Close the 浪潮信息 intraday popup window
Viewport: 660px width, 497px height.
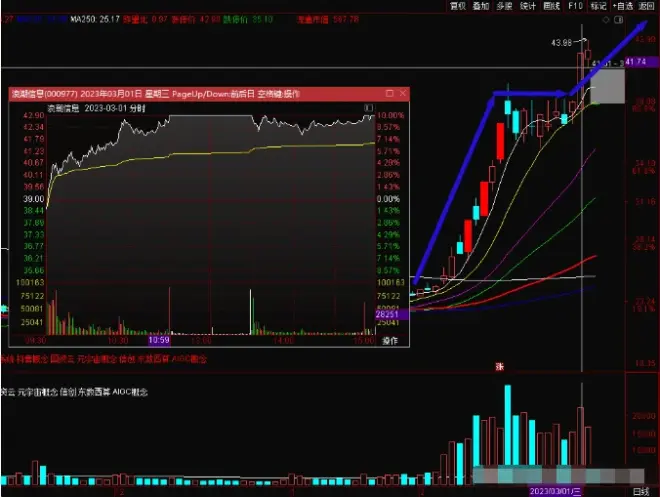tap(401, 93)
